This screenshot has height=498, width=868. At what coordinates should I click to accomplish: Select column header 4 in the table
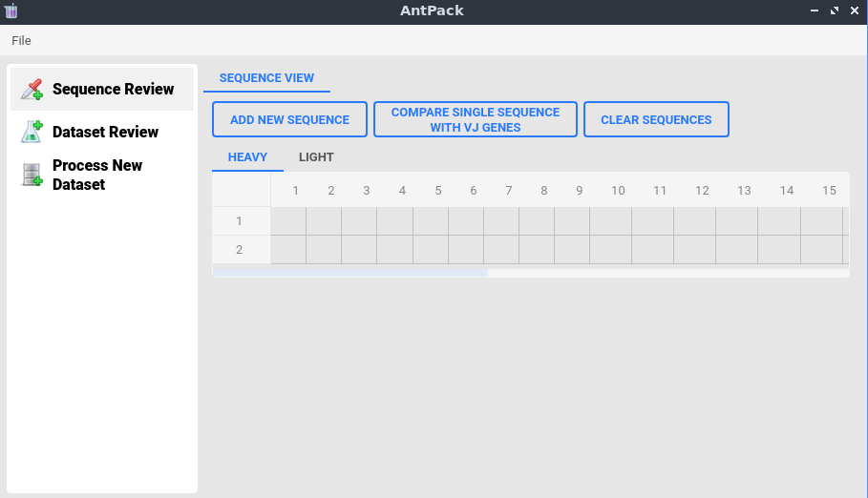[x=394, y=191]
